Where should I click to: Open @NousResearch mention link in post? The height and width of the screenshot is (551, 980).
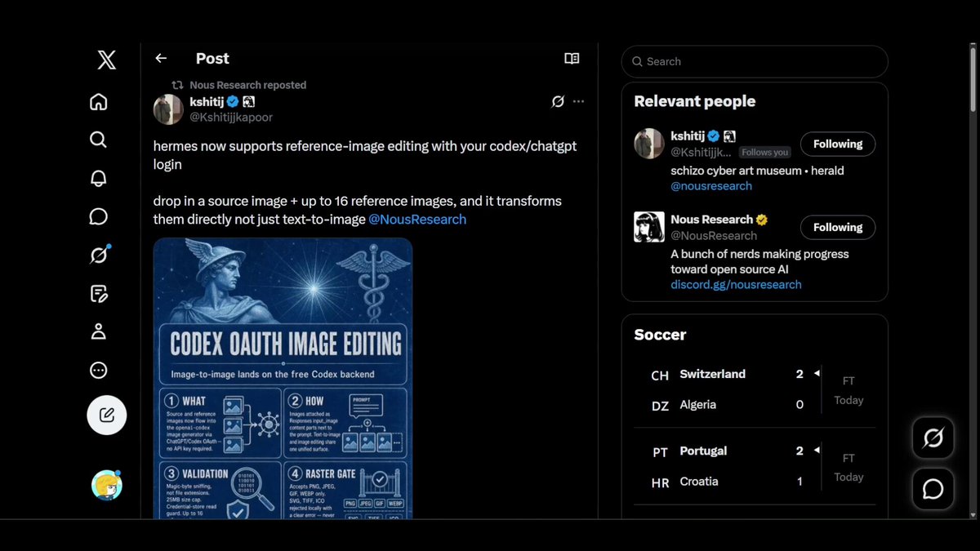coord(417,219)
